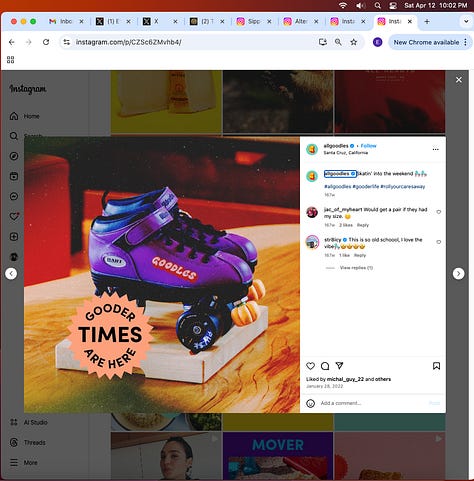Click the Instagram logo
The image size is (474, 481).
[x=28, y=89]
